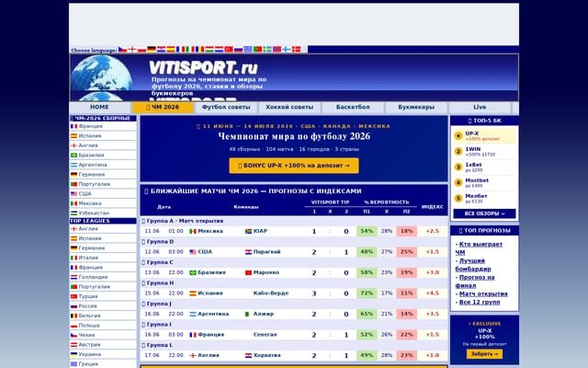Select Italian flag in language chooser
588x368 pixels.
coord(190,49)
